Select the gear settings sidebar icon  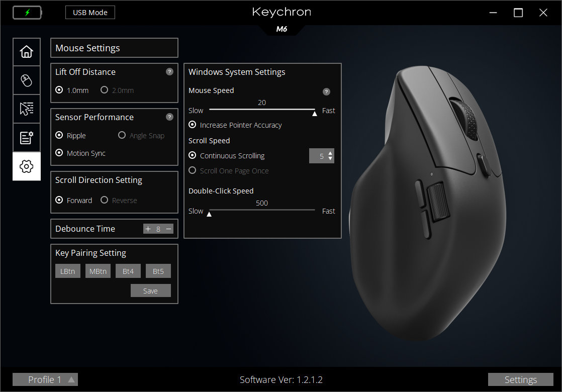tap(26, 166)
